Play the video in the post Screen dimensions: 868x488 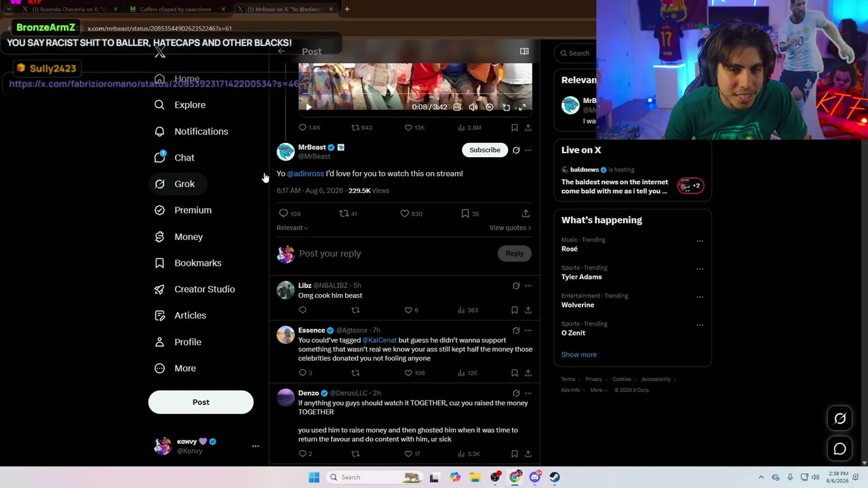pyautogui.click(x=309, y=107)
